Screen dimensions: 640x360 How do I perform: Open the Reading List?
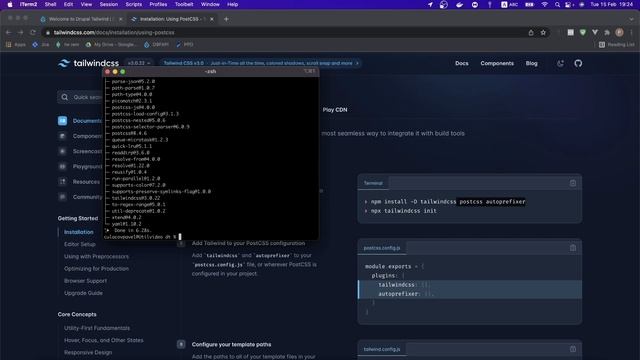click(617, 44)
